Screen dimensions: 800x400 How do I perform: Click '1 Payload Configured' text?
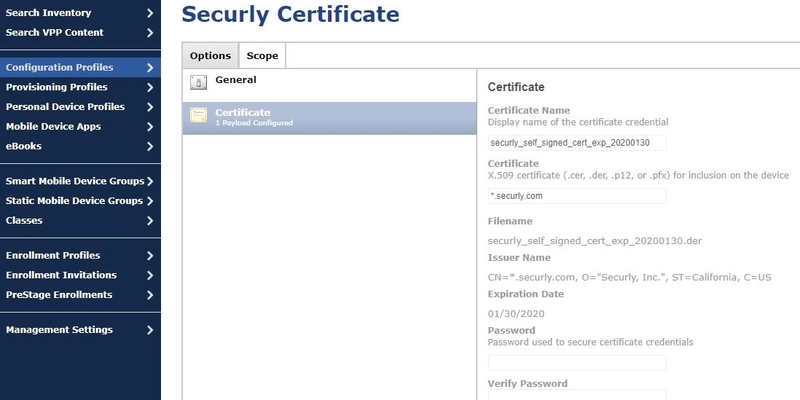point(254,123)
